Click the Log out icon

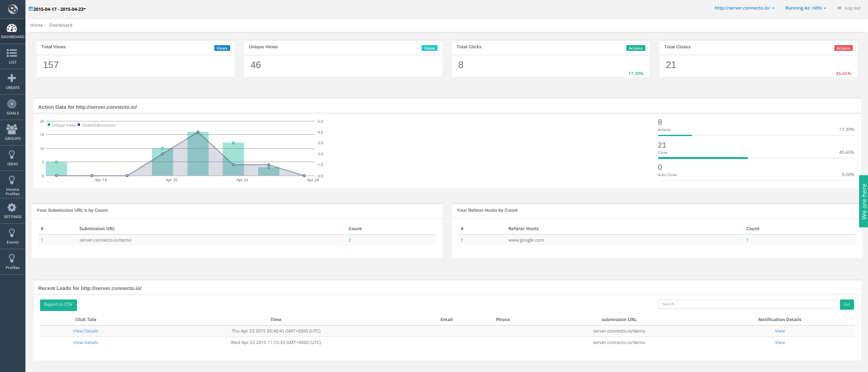click(x=839, y=8)
